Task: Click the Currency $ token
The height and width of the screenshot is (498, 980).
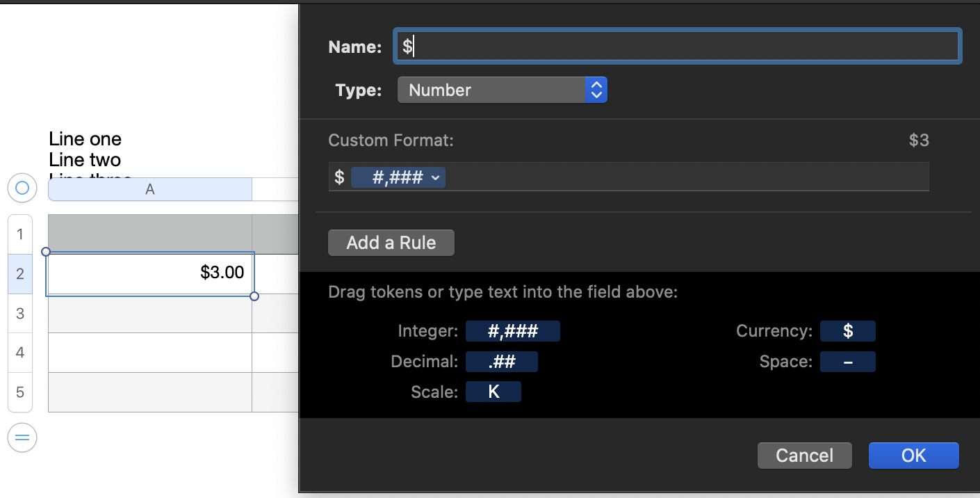Action: click(847, 331)
